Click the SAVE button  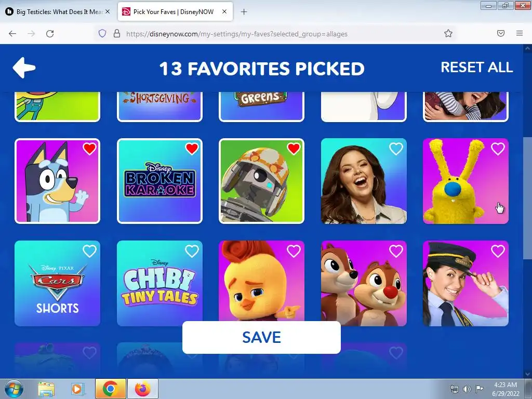point(261,337)
